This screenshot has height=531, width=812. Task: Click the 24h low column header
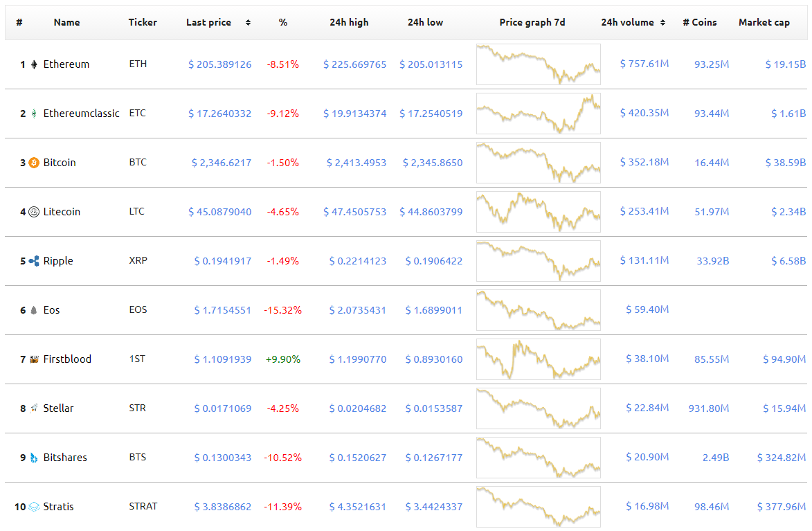[x=425, y=22]
